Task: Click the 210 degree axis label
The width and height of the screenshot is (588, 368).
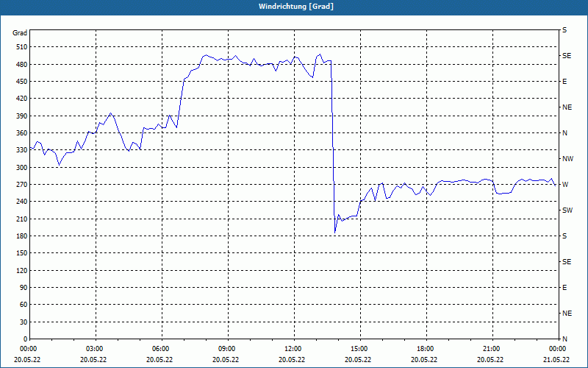Action: 22,219
